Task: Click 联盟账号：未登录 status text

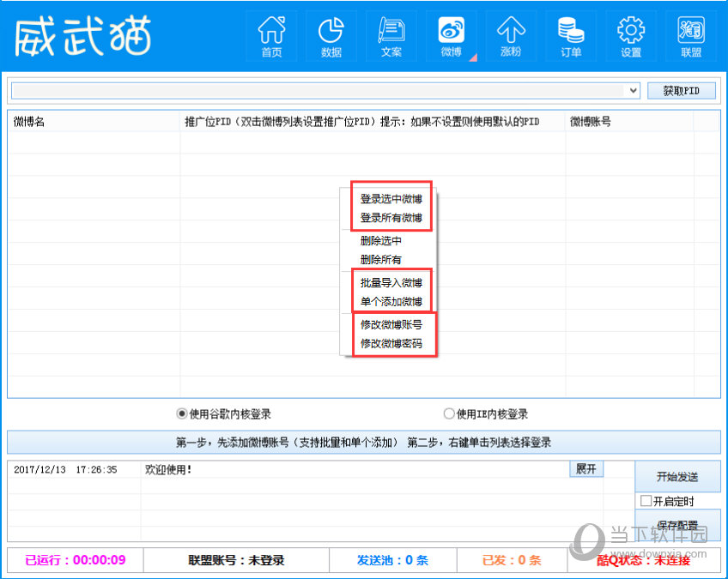Action: click(236, 560)
